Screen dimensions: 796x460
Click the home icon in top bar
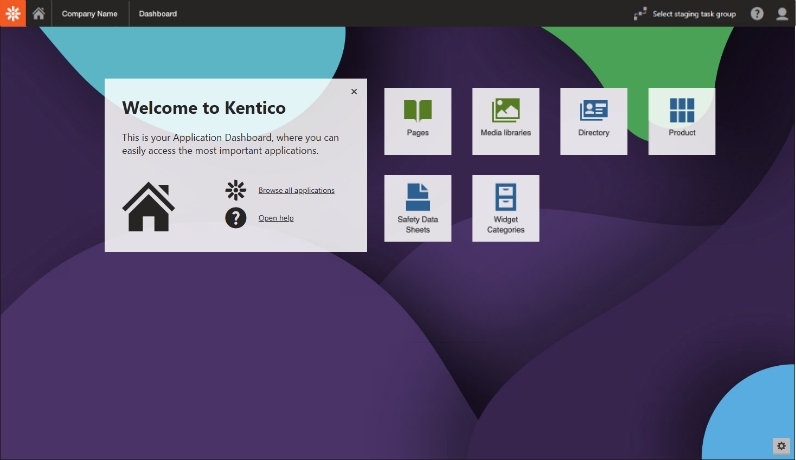pos(39,14)
